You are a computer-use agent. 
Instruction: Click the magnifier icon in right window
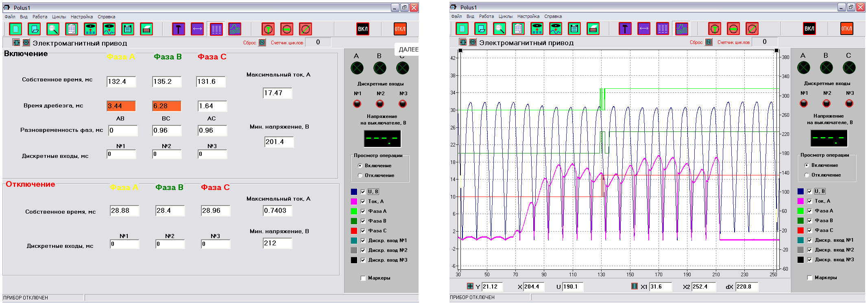tap(499, 28)
